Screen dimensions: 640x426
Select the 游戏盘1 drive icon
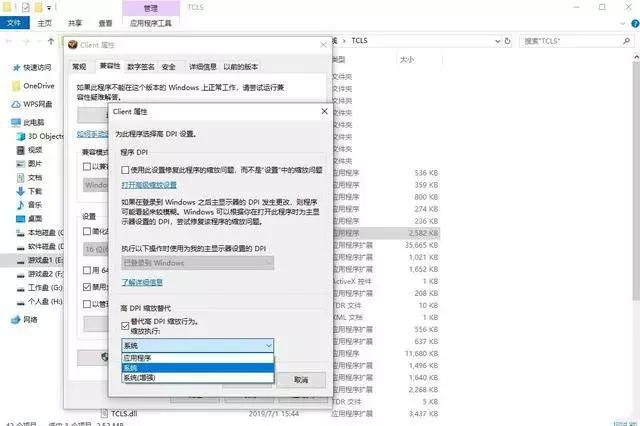[x=21, y=261]
